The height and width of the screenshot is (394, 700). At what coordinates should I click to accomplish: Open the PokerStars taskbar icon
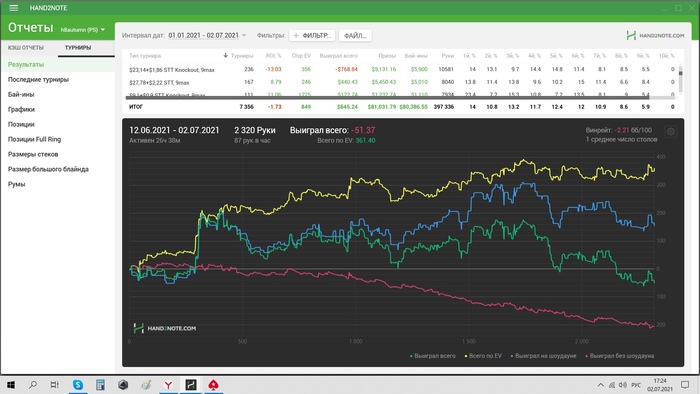point(213,385)
